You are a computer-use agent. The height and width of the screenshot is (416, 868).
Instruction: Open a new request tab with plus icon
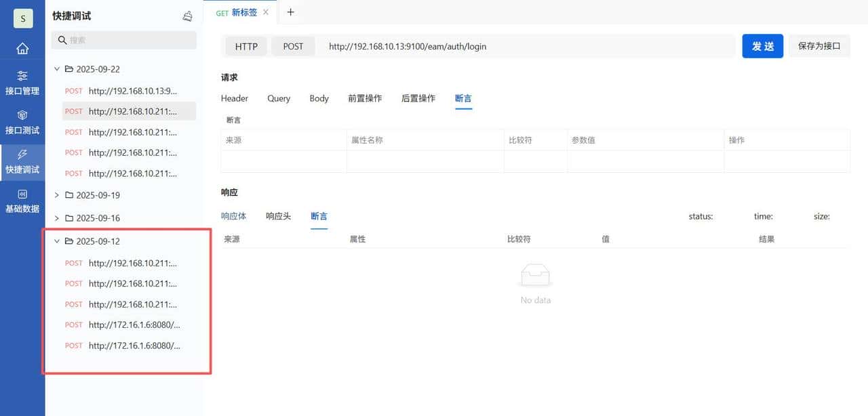[x=290, y=12]
